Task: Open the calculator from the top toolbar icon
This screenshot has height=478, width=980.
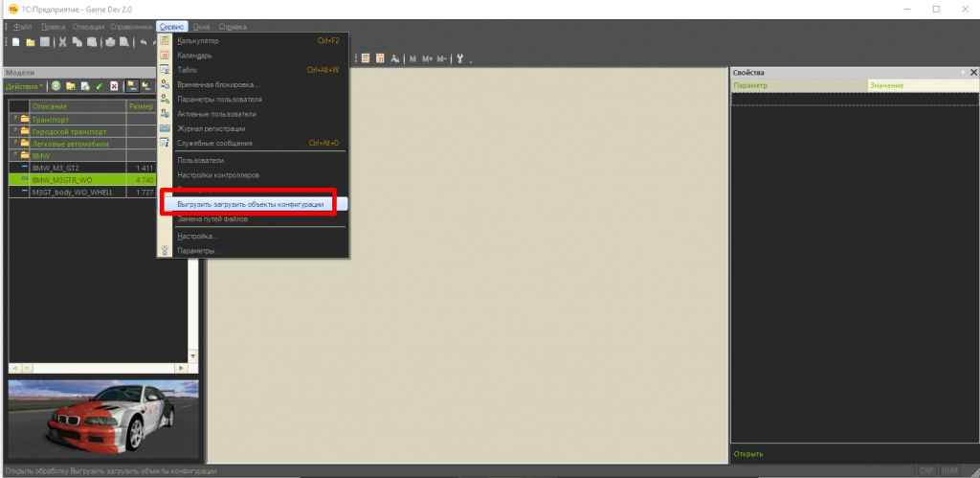Action: (x=365, y=58)
